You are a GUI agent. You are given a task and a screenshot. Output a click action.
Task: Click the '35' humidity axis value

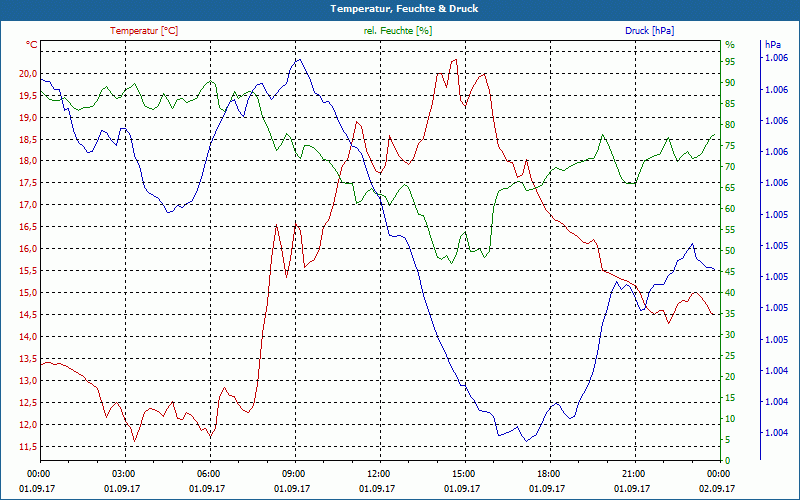pyautogui.click(x=730, y=314)
